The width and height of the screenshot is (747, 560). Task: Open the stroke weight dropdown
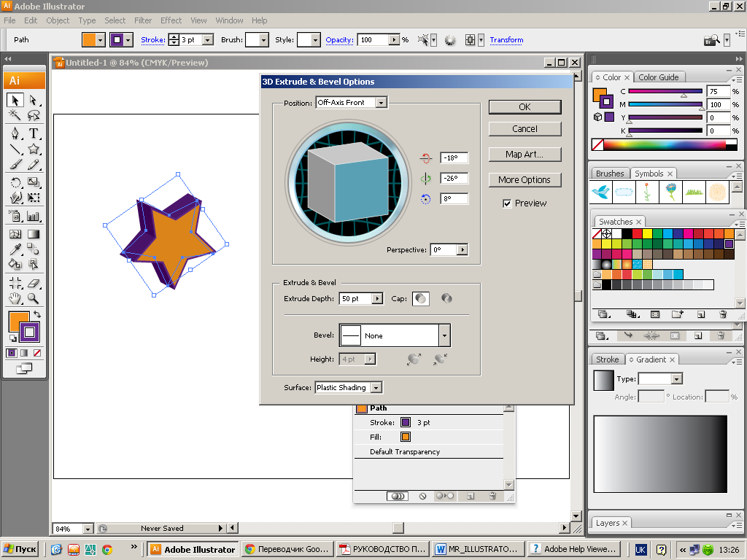(x=208, y=40)
